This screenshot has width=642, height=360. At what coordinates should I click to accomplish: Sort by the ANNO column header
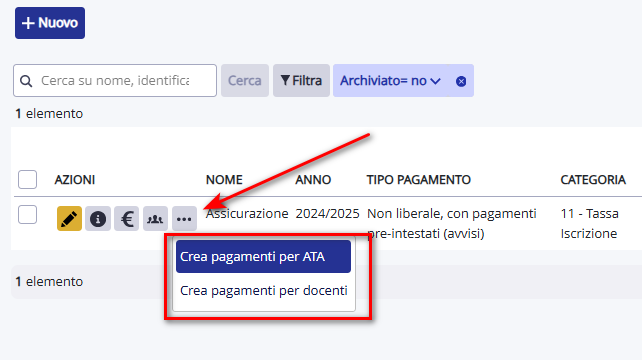[313, 180]
